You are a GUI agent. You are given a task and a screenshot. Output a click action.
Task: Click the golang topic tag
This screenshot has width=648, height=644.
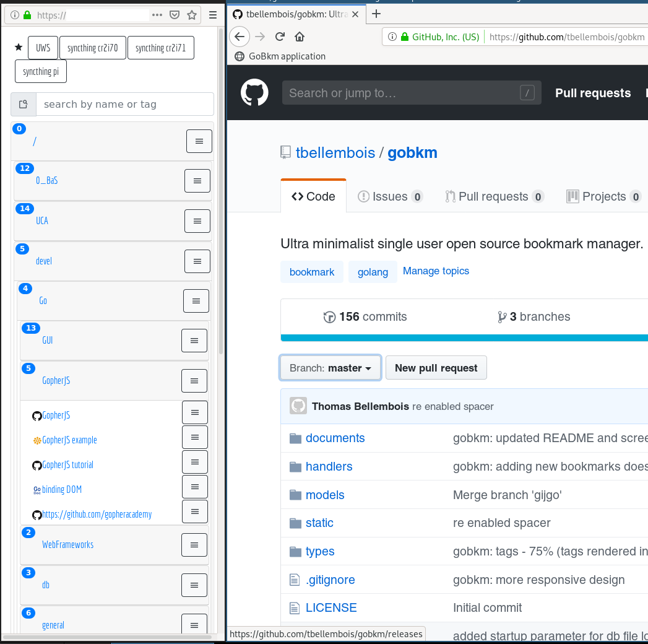tap(373, 272)
